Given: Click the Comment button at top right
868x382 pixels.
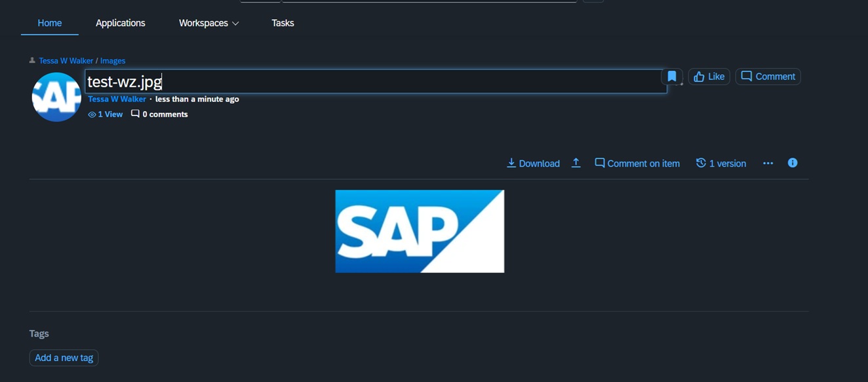Looking at the screenshot, I should 768,77.
